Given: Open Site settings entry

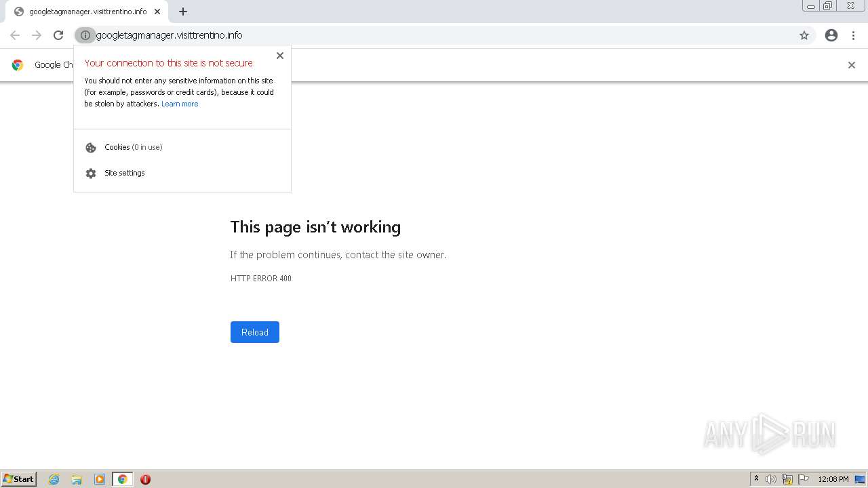Looking at the screenshot, I should point(182,173).
